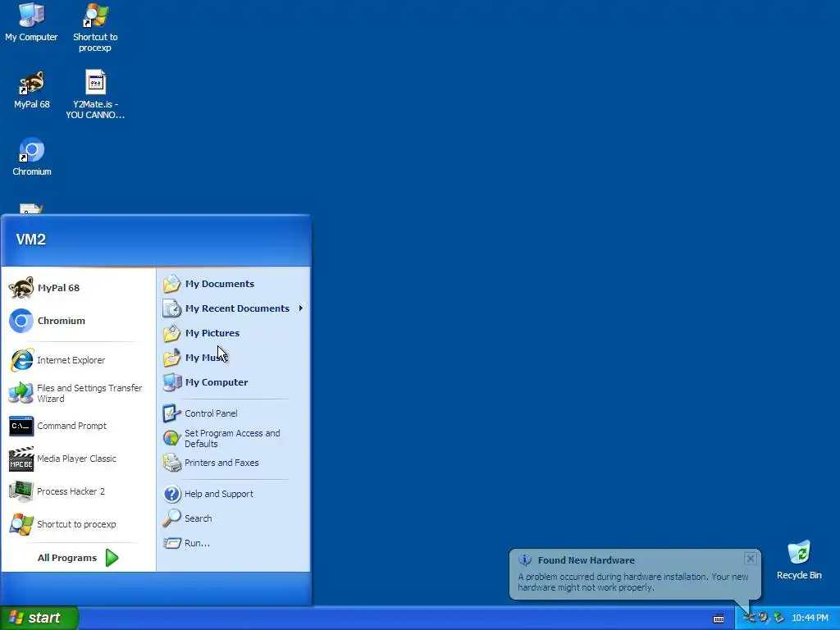Open Command Prompt from Start menu
This screenshot has height=630, width=840.
tap(78, 426)
